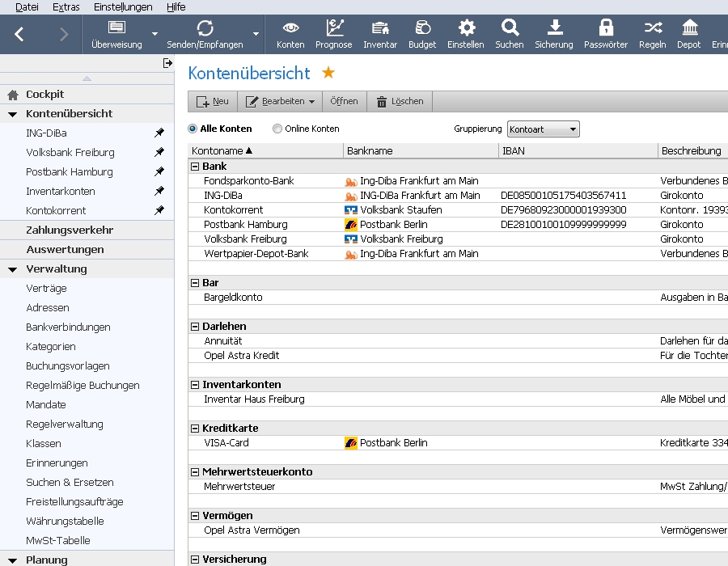728x566 pixels.
Task: Select the Online Konten radio button
Action: 277,129
